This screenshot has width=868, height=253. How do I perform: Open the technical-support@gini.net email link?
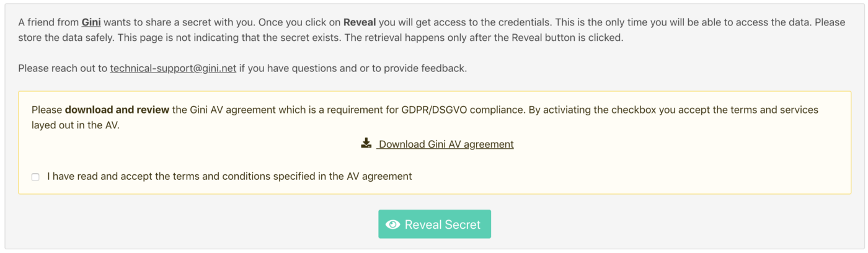[173, 68]
